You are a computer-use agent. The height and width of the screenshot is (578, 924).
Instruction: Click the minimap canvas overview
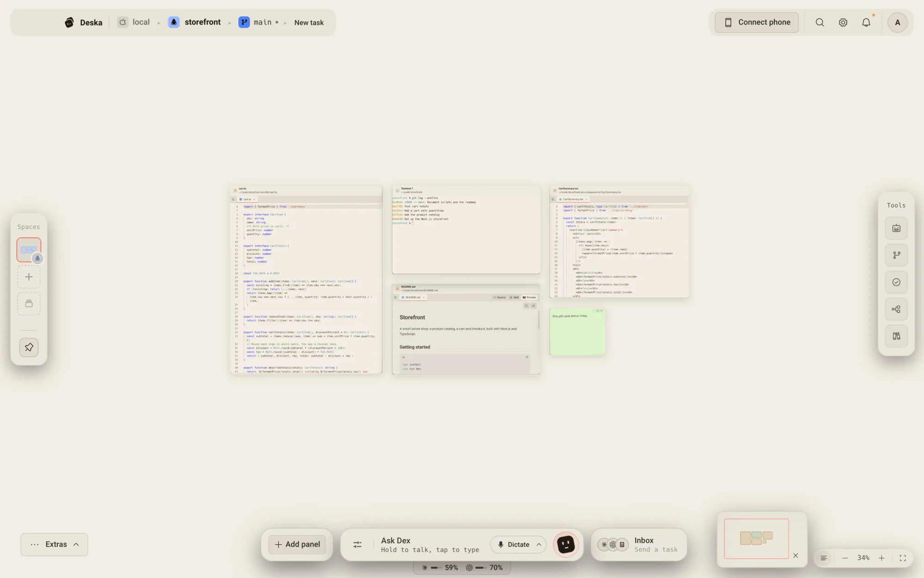pos(756,539)
